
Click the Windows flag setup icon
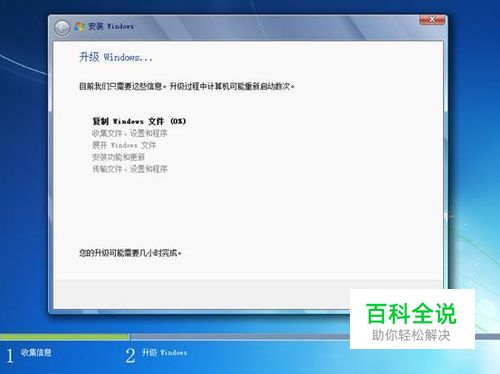80,27
